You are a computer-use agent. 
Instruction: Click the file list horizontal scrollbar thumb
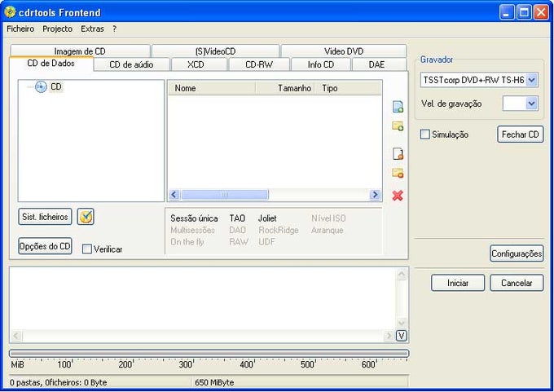[225, 195]
